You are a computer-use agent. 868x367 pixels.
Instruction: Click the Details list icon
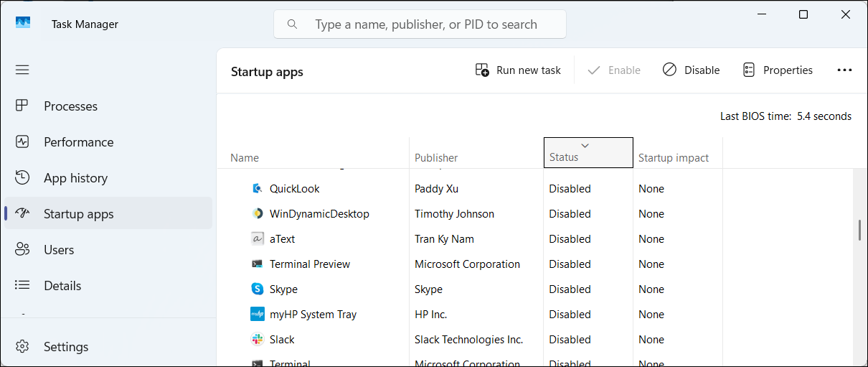coord(22,285)
